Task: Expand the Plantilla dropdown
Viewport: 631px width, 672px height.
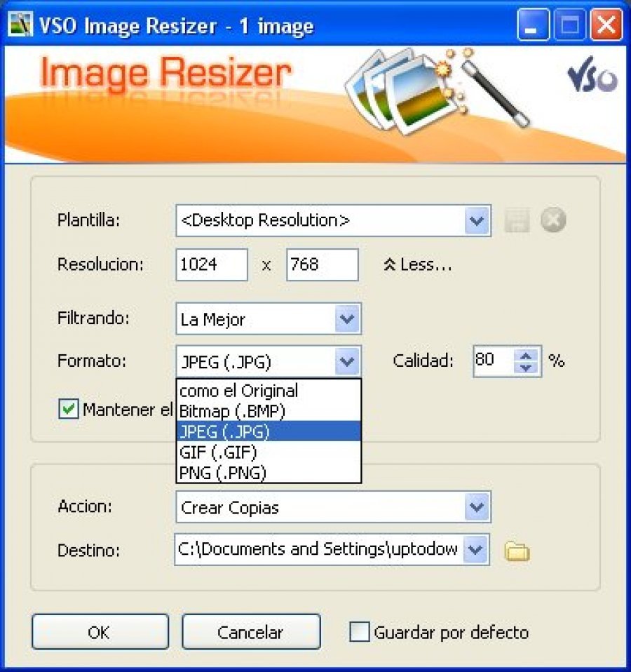Action: [x=477, y=221]
